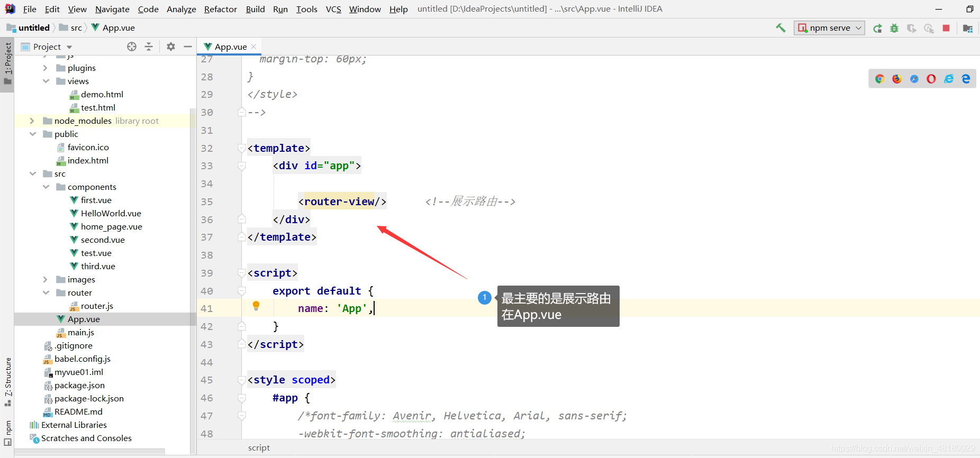Click the green Debug bug icon

coord(894,28)
